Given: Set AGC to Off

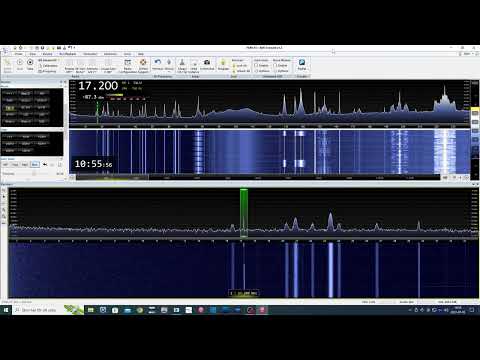Looking at the screenshot, I should 5,164.
